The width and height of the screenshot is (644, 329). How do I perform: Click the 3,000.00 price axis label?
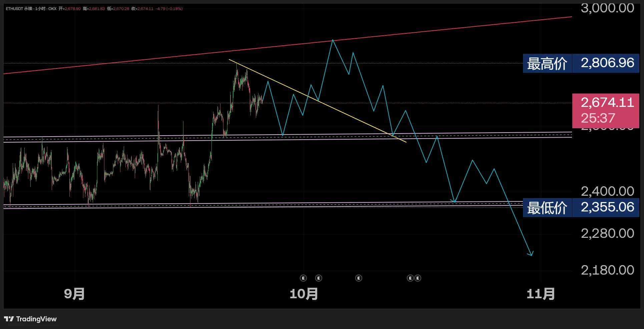click(607, 8)
